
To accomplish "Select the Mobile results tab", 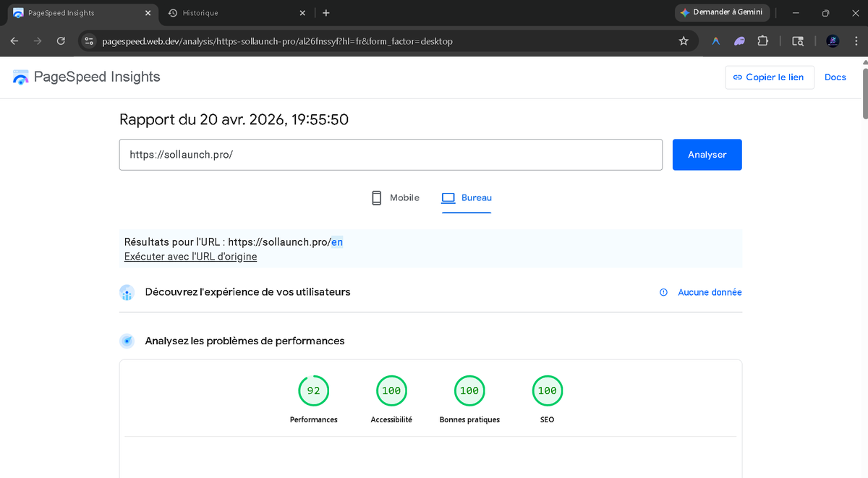I will click(395, 197).
